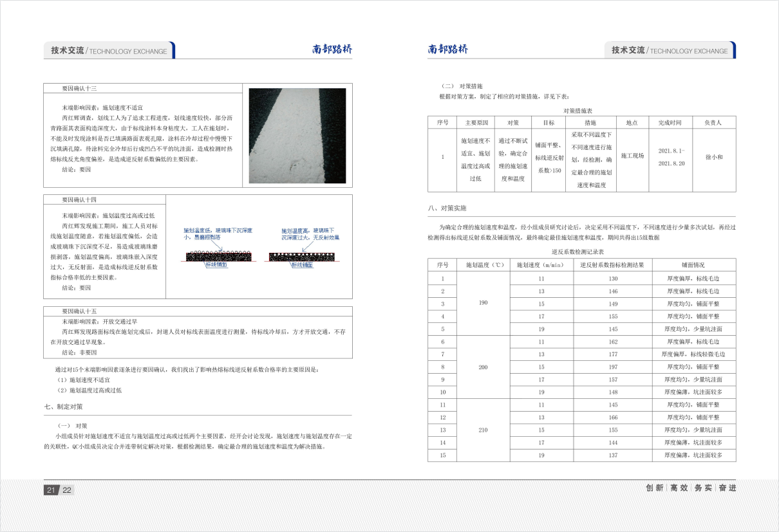Click the section heading "七、制定对策"
779x532 pixels.
click(63, 407)
